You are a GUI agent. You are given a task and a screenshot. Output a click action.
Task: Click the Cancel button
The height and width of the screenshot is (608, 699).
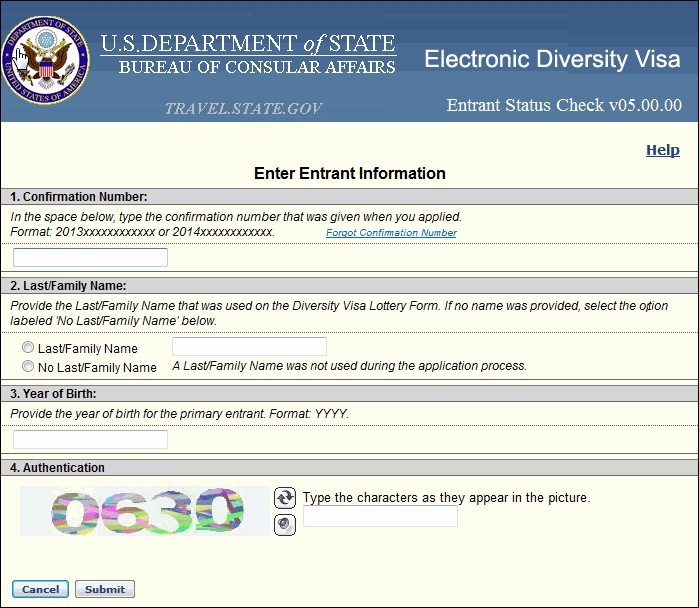[x=40, y=589]
